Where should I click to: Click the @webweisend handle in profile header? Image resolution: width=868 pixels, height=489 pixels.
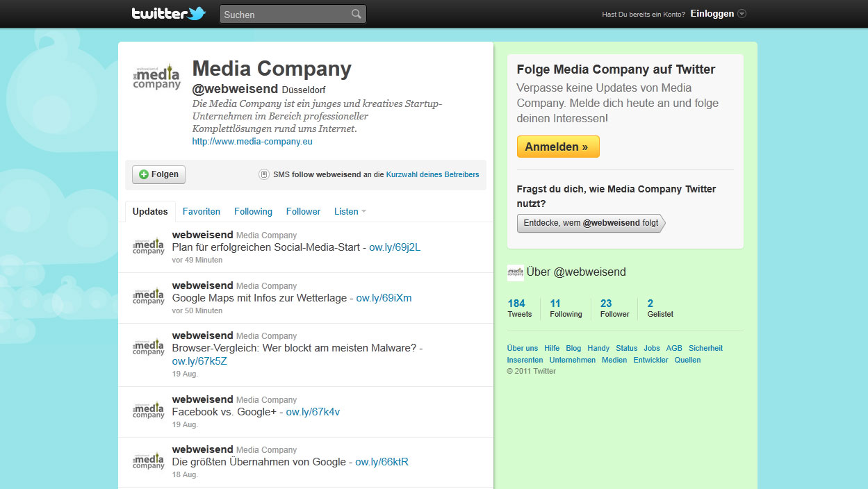point(236,89)
